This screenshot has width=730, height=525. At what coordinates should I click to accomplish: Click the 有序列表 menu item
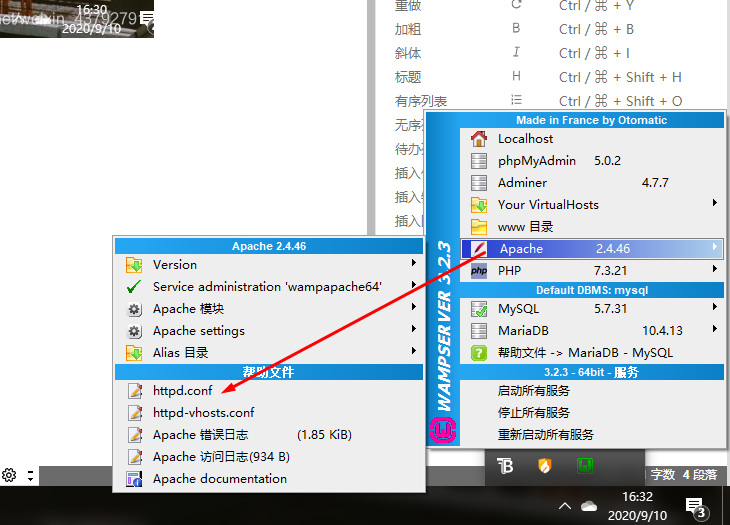click(x=538, y=101)
